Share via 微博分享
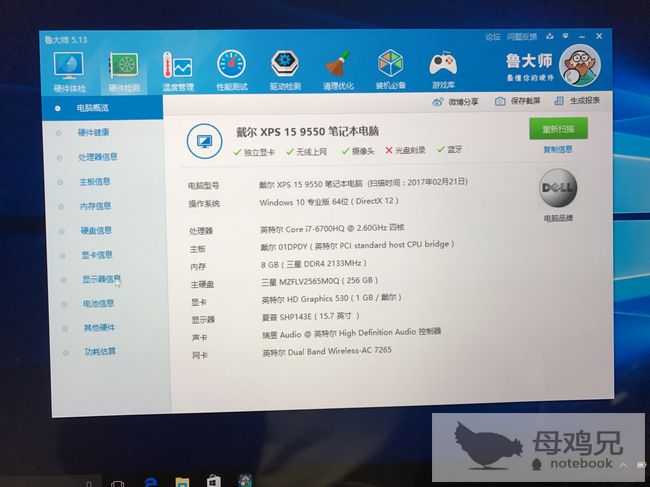This screenshot has height=487, width=650. pos(455,102)
